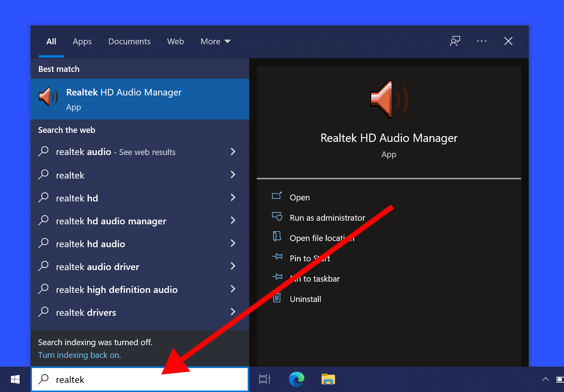Click the Turn indexing back on link
This screenshot has height=392, width=564.
coord(79,355)
